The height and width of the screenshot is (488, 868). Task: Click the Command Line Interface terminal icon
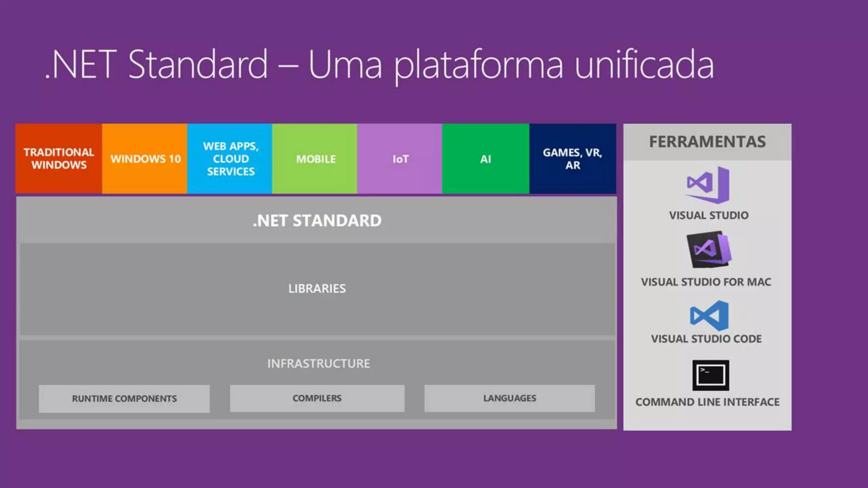pos(710,375)
